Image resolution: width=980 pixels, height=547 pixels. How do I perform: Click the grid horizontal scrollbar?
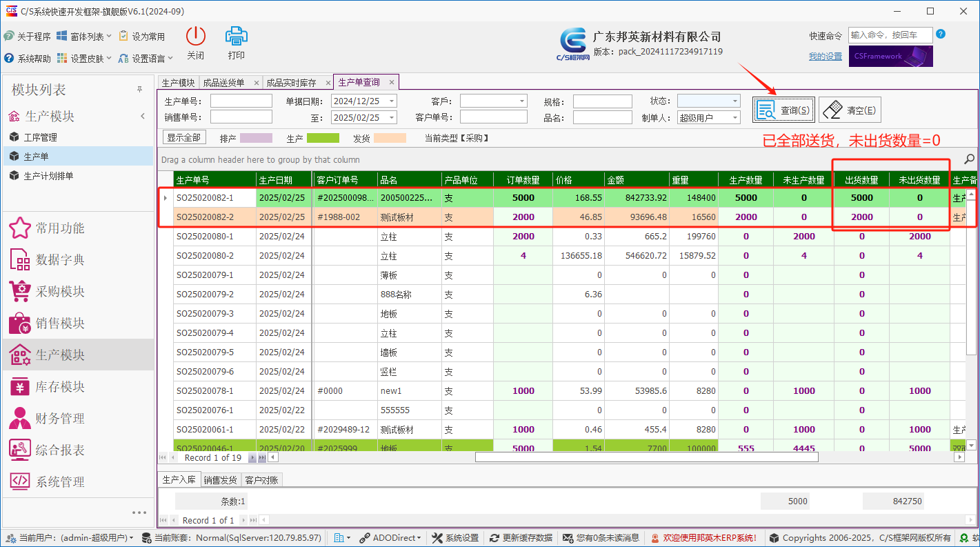646,457
